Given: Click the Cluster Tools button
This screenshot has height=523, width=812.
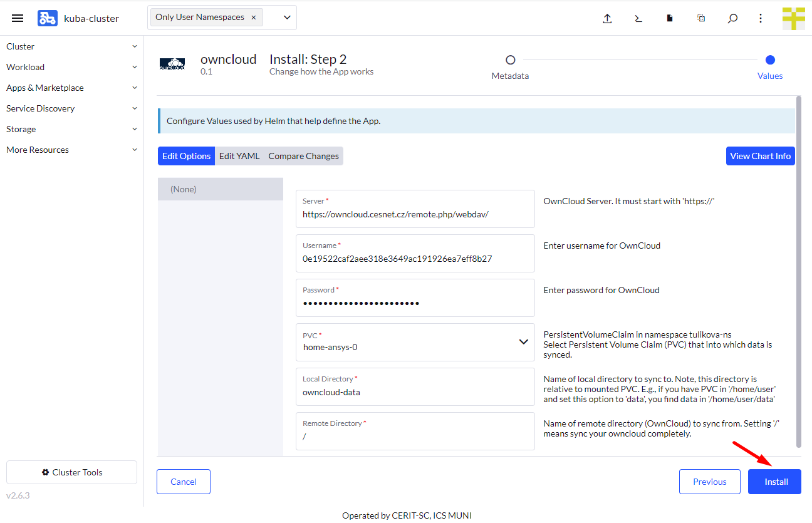Looking at the screenshot, I should pyautogui.click(x=71, y=472).
